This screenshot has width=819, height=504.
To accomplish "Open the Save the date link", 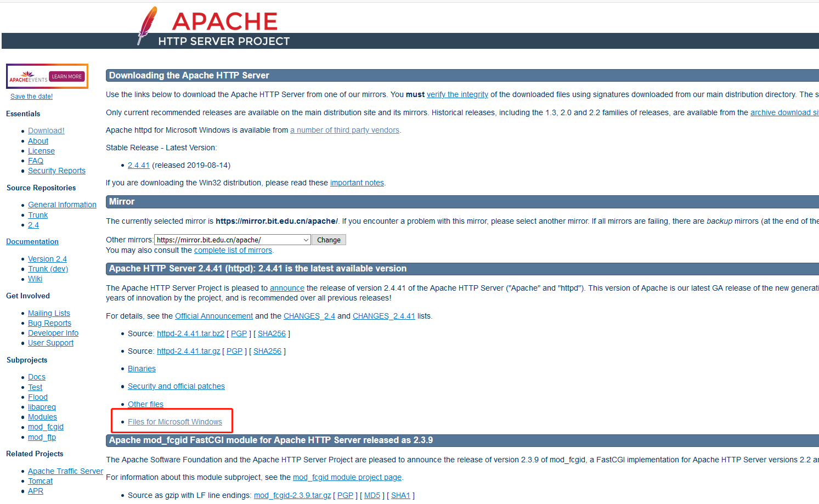I will pyautogui.click(x=32, y=97).
